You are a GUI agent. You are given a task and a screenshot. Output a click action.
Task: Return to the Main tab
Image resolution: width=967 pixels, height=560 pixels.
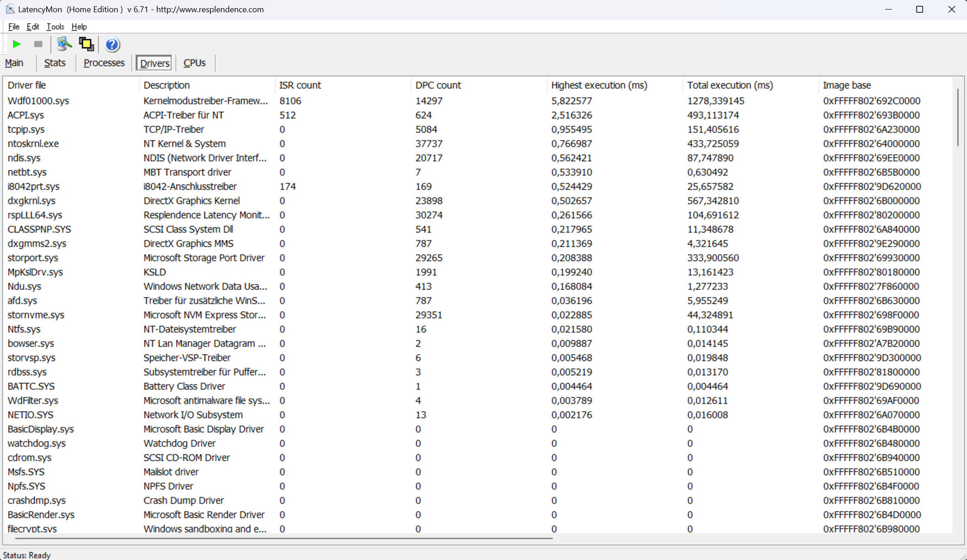pos(14,63)
